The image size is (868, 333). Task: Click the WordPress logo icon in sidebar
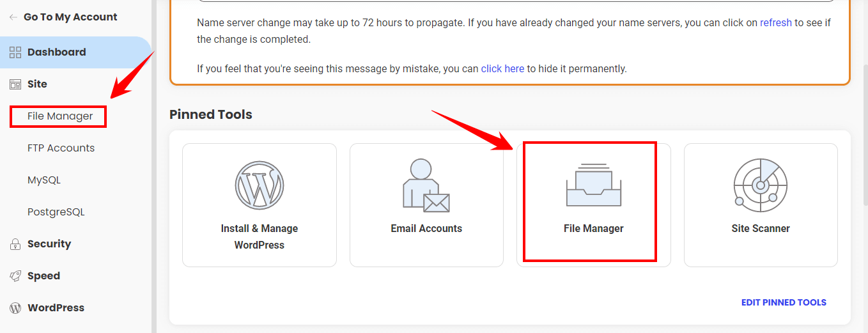pos(15,308)
